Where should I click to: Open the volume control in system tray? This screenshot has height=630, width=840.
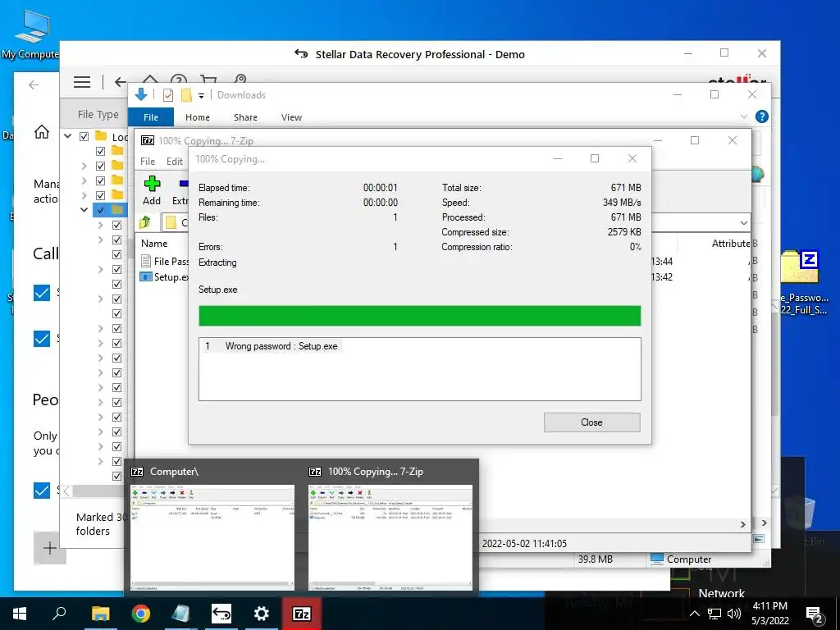(734, 614)
